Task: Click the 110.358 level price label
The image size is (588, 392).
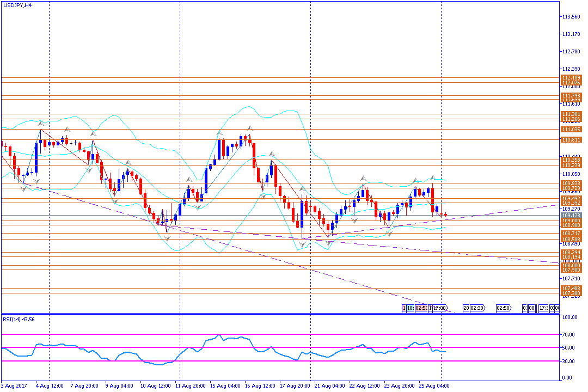Action: [x=571, y=160]
